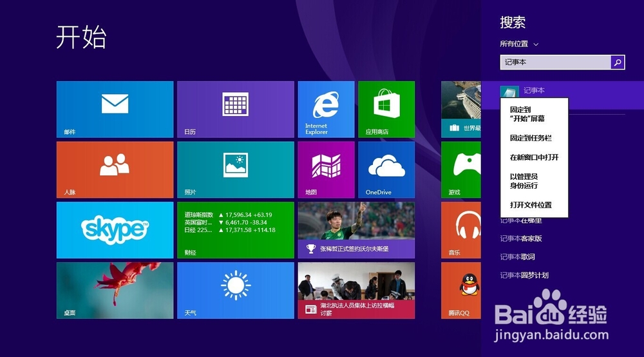Launch the Skype tile
The width and height of the screenshot is (644, 357).
tap(115, 230)
